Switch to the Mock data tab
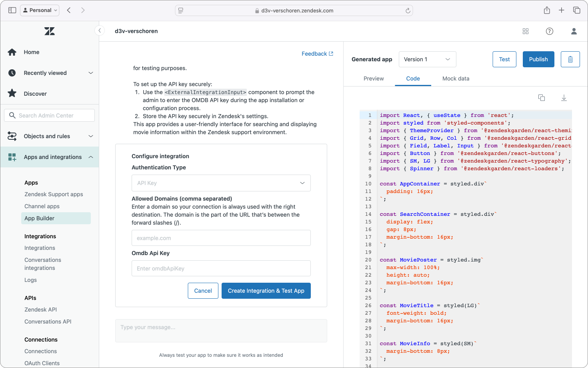Viewport: 588px width, 368px height. pos(456,78)
